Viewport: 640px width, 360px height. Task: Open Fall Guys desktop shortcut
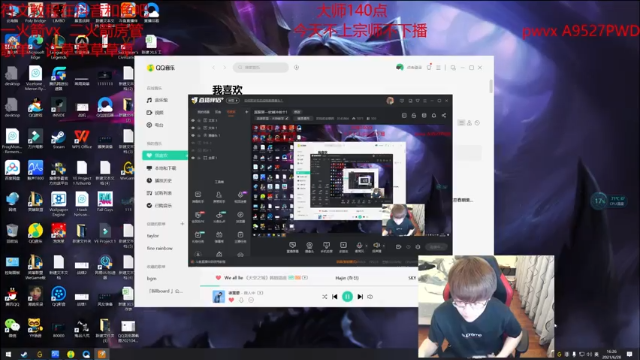point(105,202)
